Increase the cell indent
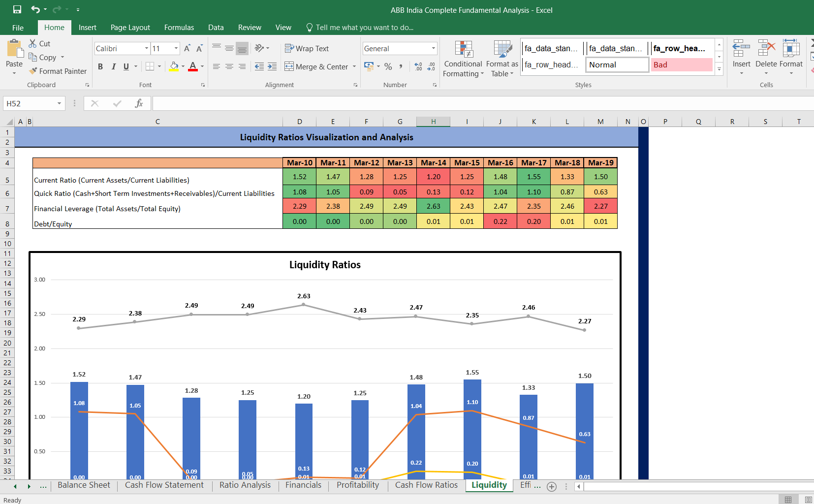Screen dimensions: 814x504 (272, 66)
